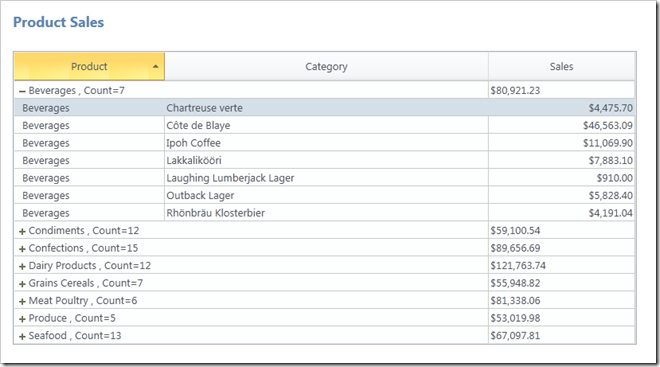
Task: Select the Lakkalikööri cell
Action: pyautogui.click(x=326, y=160)
